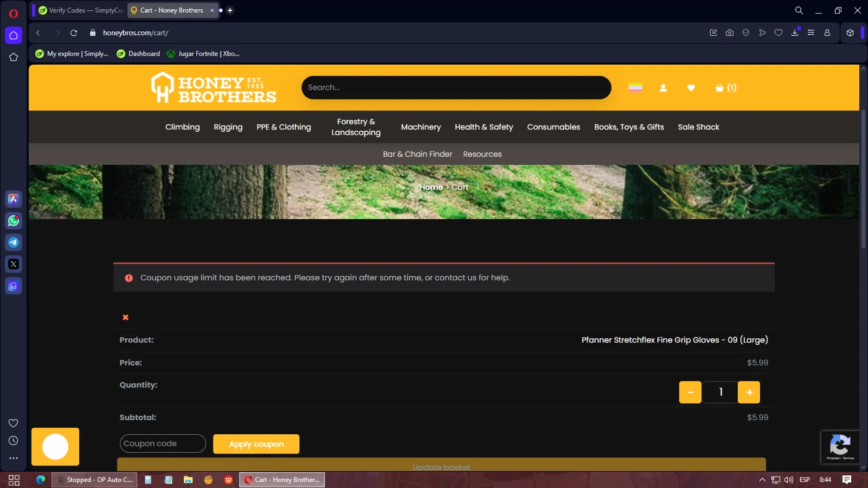Decrease quantity with minus button
Screen dimensions: 868x488
[690, 392]
